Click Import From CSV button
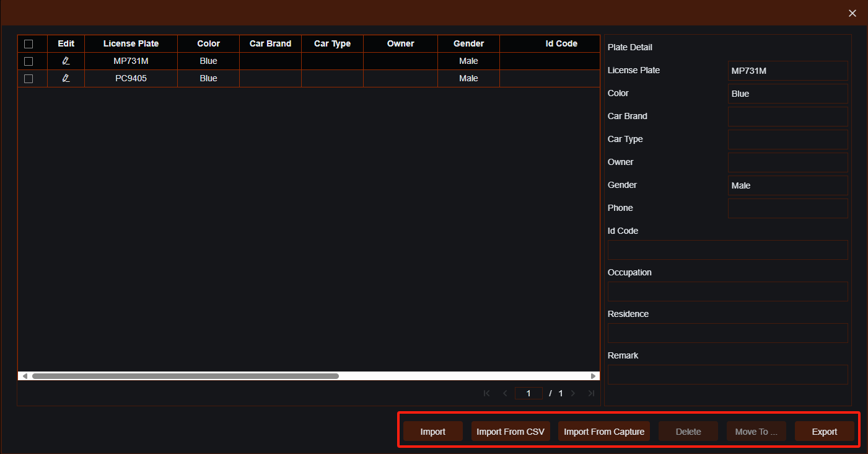Viewport: 868px width, 454px height. point(511,432)
